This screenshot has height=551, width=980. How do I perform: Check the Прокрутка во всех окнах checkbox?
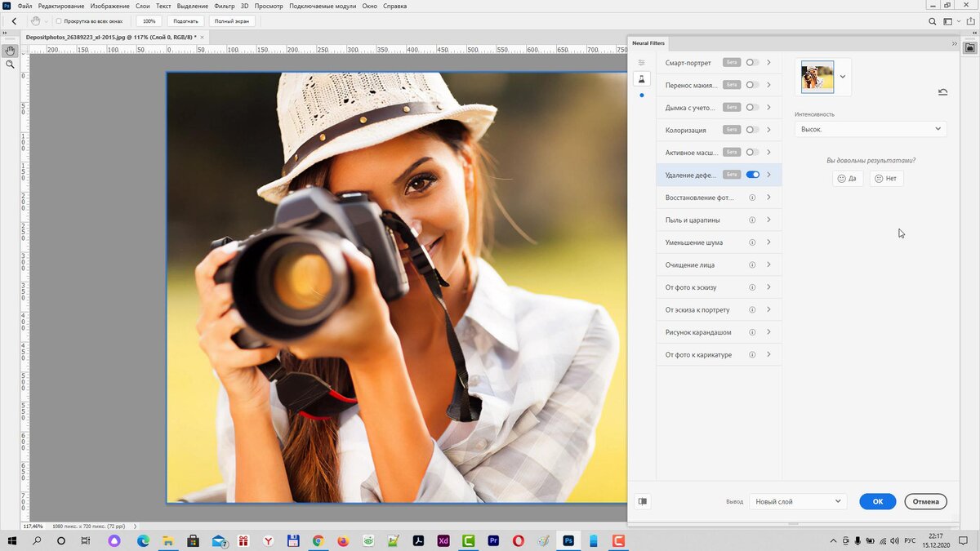pyautogui.click(x=59, y=21)
